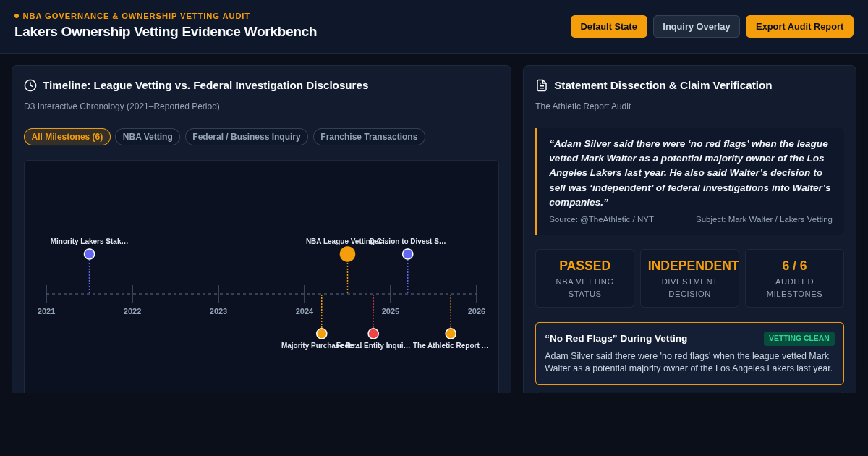Screen dimensions: 868x456
Task: Open the Inquiry Overlay view
Action: [696, 26]
